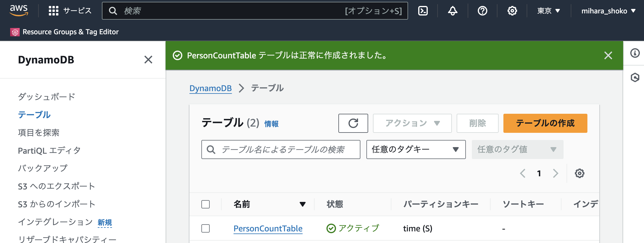Open the info panel icon on right edge
644x243 pixels.
pyautogui.click(x=635, y=53)
